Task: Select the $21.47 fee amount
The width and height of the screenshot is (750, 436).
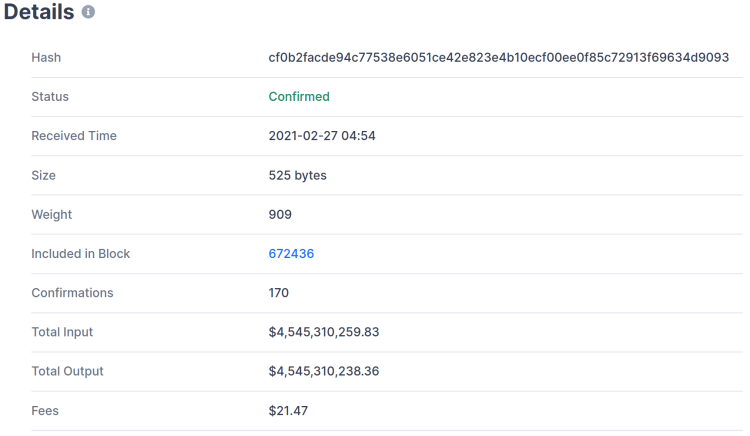Action: 287,410
